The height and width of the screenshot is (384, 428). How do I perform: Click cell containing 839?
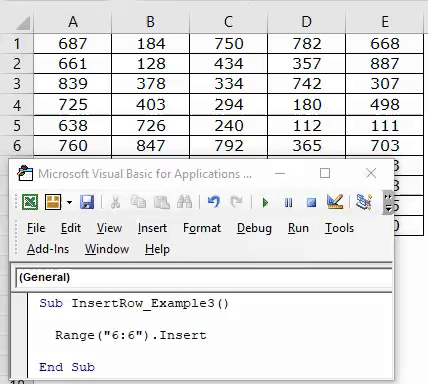click(73, 84)
